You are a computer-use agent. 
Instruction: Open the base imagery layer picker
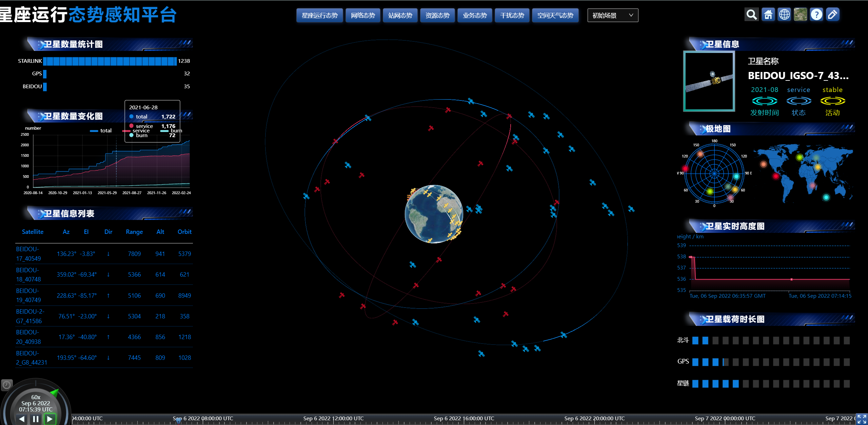point(800,15)
